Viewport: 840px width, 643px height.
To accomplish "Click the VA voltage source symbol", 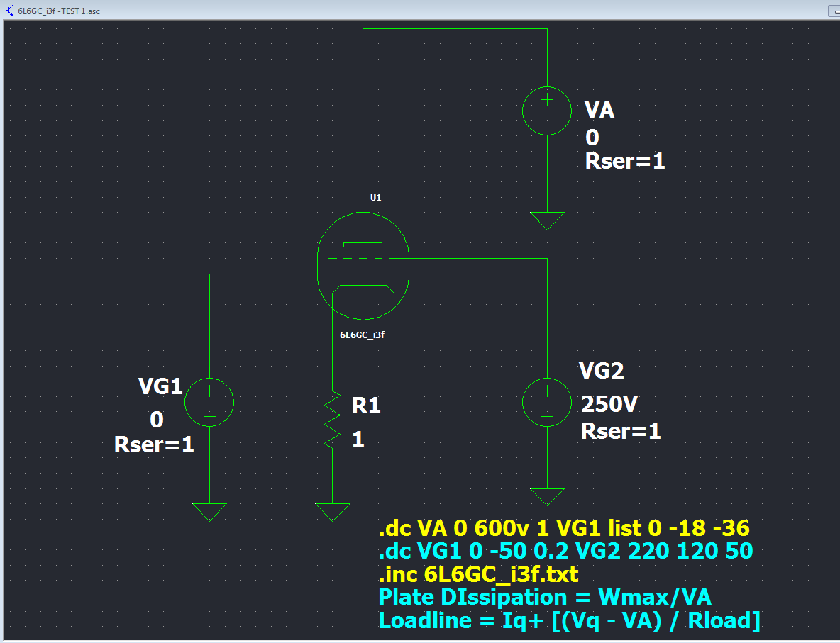I will tap(547, 112).
